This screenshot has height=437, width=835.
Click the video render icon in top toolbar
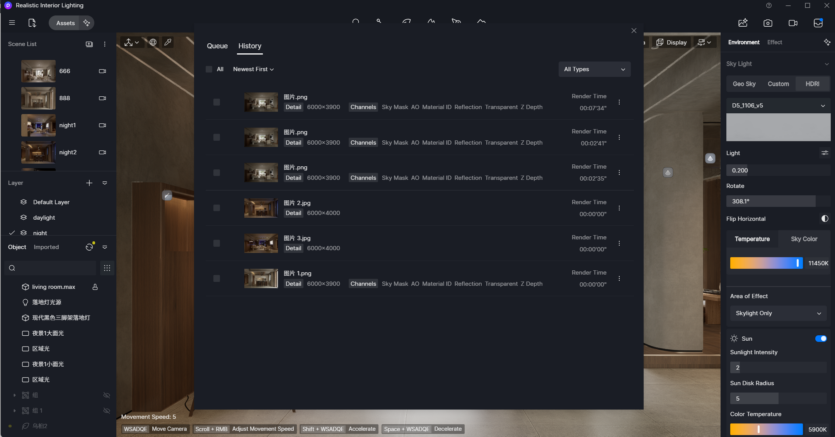tap(792, 23)
